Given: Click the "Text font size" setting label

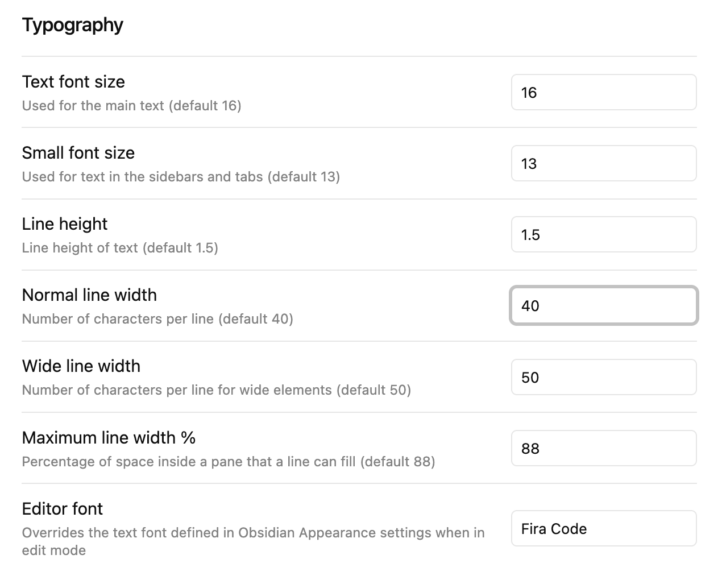Looking at the screenshot, I should coord(73,82).
